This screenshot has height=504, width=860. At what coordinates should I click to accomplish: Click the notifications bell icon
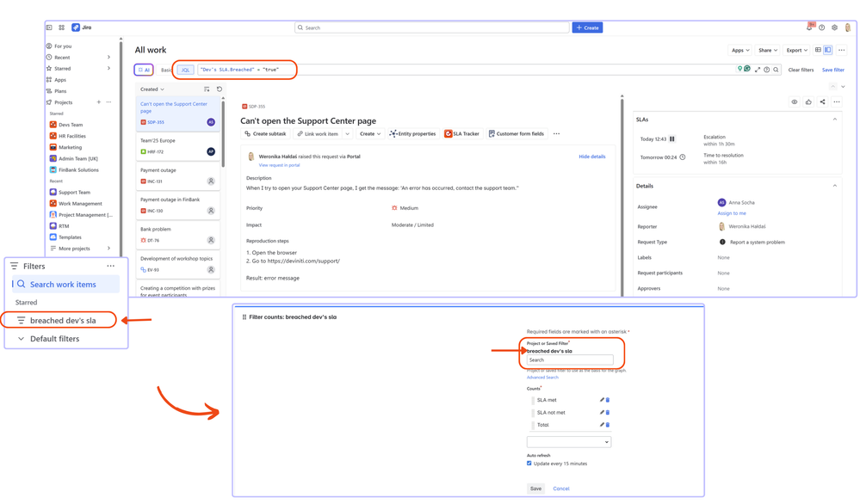pos(810,28)
